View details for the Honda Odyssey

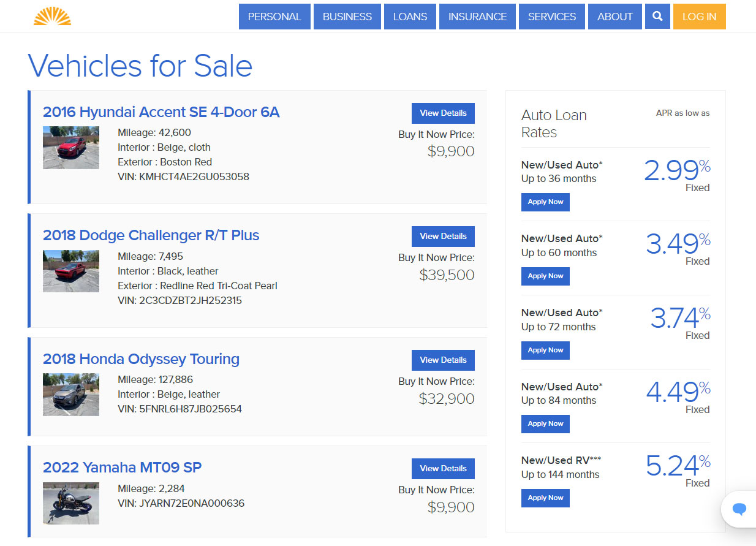[x=443, y=360]
